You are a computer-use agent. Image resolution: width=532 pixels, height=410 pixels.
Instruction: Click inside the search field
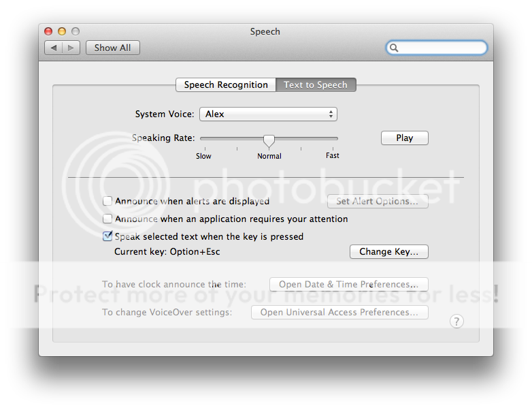(x=441, y=48)
